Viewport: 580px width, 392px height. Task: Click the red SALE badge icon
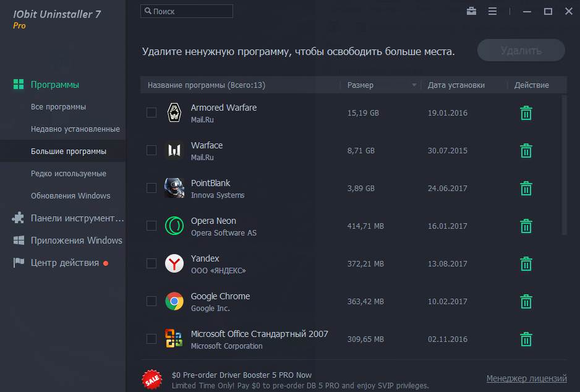click(152, 380)
